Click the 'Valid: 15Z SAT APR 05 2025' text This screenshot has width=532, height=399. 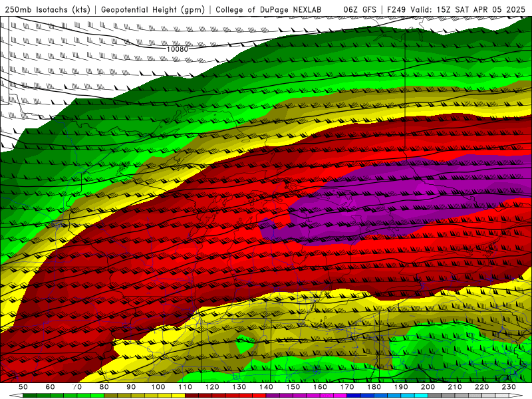[468, 10]
